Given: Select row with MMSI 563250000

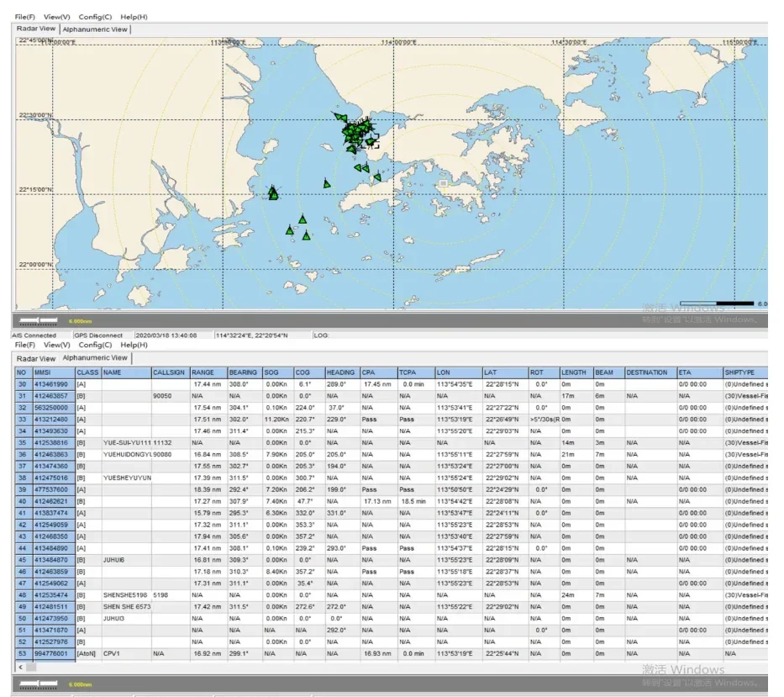Looking at the screenshot, I should (x=392, y=408).
